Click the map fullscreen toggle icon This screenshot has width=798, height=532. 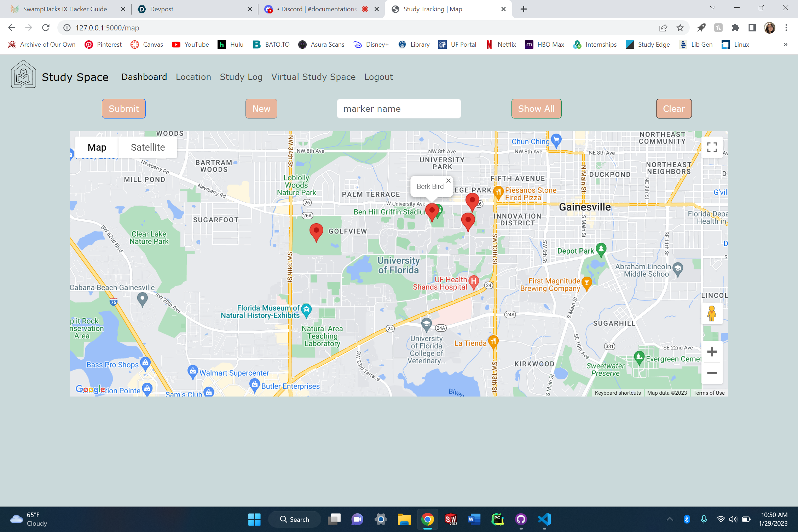tap(712, 147)
